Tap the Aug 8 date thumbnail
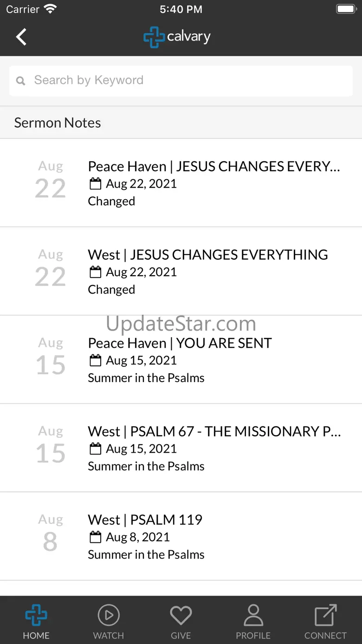Image resolution: width=362 pixels, height=644 pixels. click(x=51, y=533)
